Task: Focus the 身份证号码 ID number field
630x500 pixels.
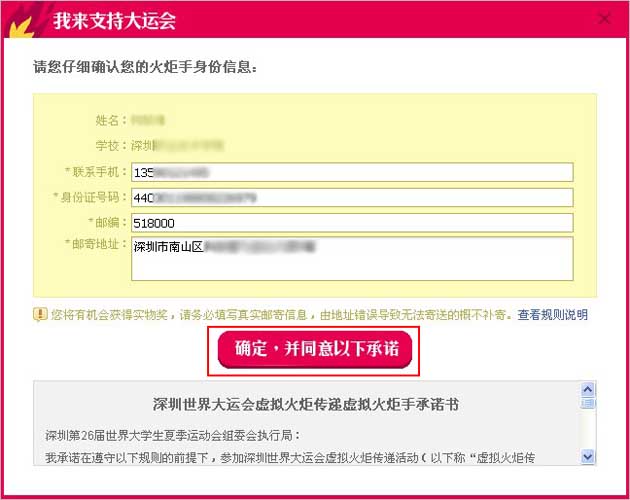Action: (352, 198)
